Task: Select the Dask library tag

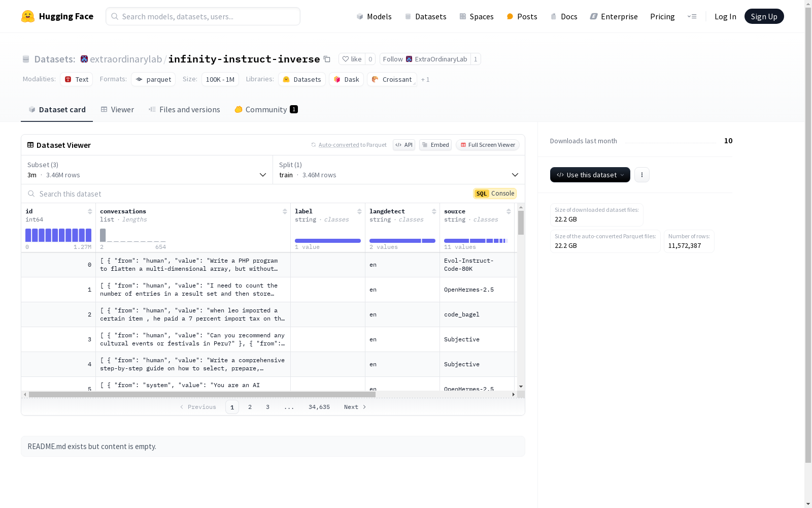Action: point(347,79)
